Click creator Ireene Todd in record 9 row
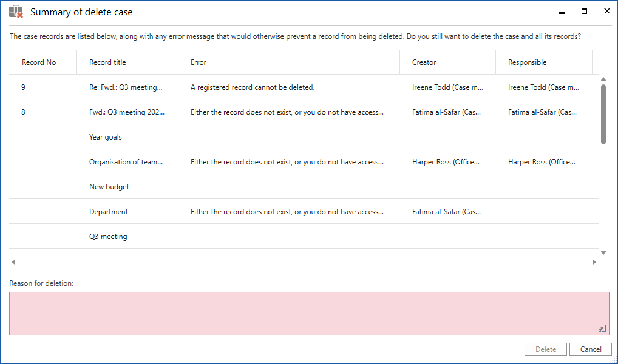The height and width of the screenshot is (364, 618). tap(447, 87)
